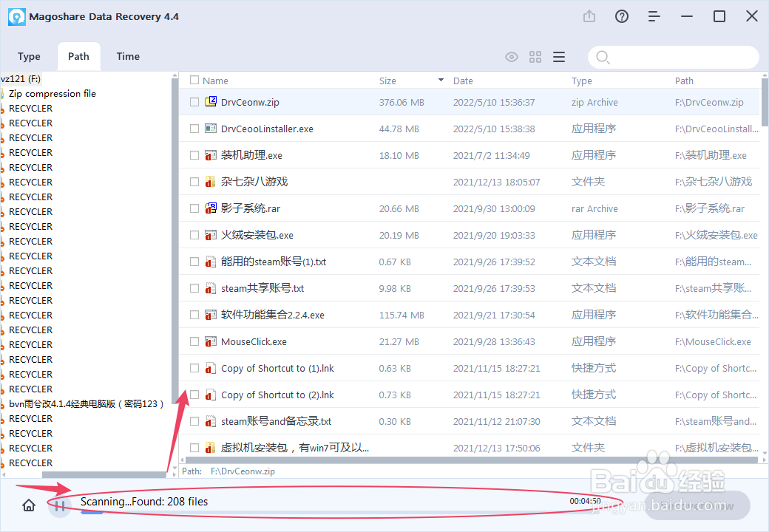This screenshot has height=532, width=769.
Task: Check the box for DrvCeooLinstaller.exe
Action: pyautogui.click(x=194, y=129)
